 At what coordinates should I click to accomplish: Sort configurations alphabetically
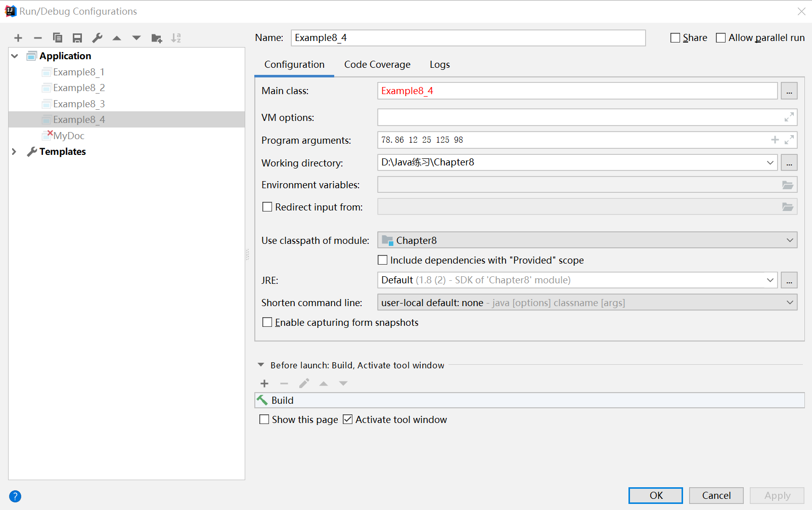(x=176, y=38)
